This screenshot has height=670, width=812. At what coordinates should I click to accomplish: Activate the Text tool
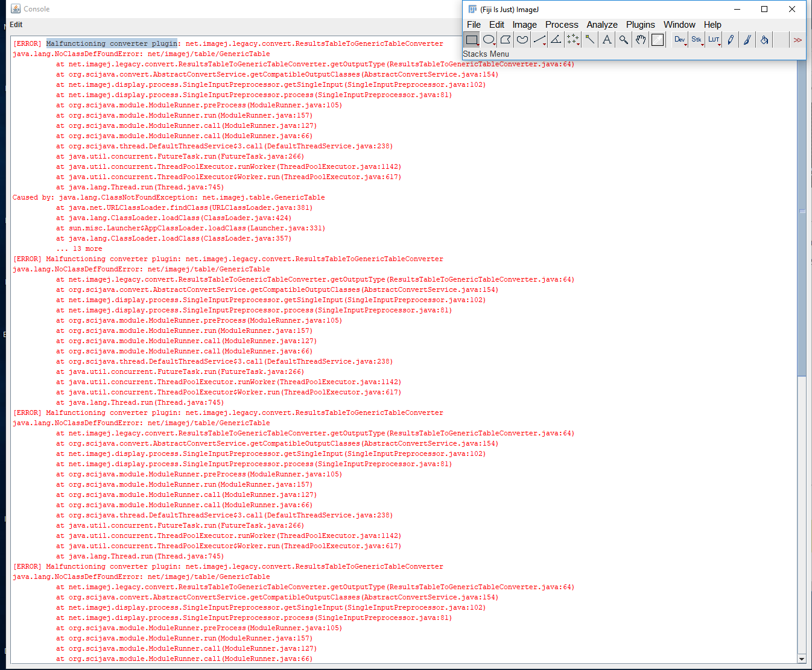[x=606, y=39]
